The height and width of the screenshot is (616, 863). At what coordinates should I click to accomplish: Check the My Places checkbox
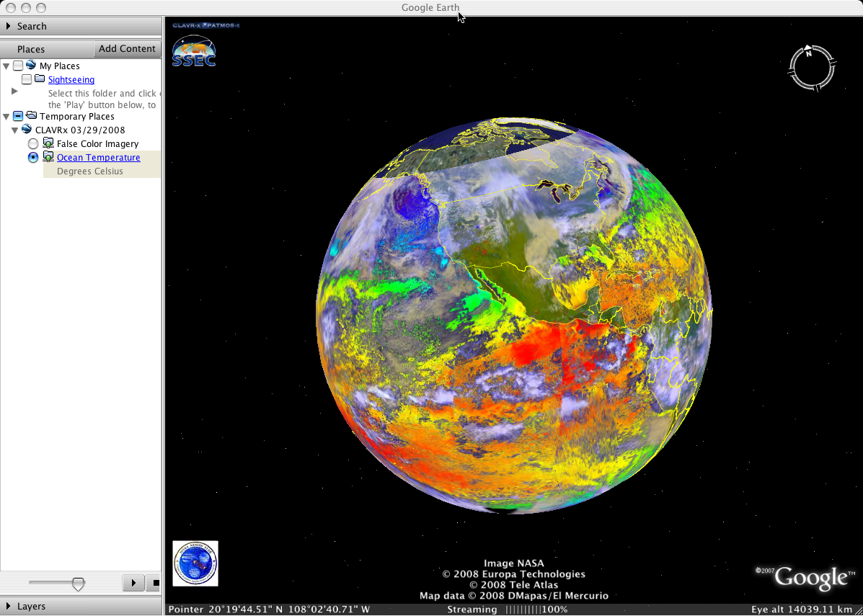pyautogui.click(x=18, y=66)
